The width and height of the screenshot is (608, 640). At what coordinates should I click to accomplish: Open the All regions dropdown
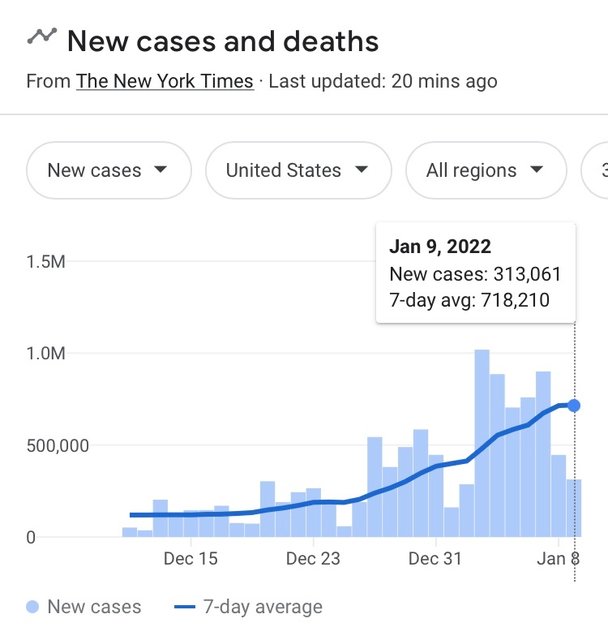[x=484, y=170]
